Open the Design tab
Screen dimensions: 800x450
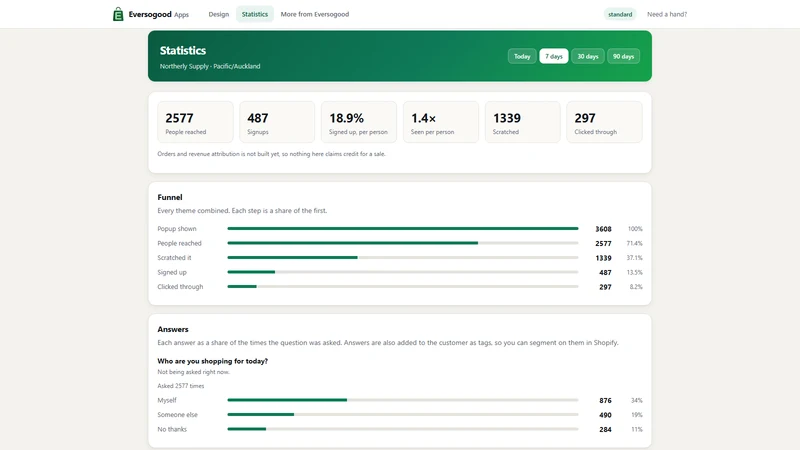point(218,14)
